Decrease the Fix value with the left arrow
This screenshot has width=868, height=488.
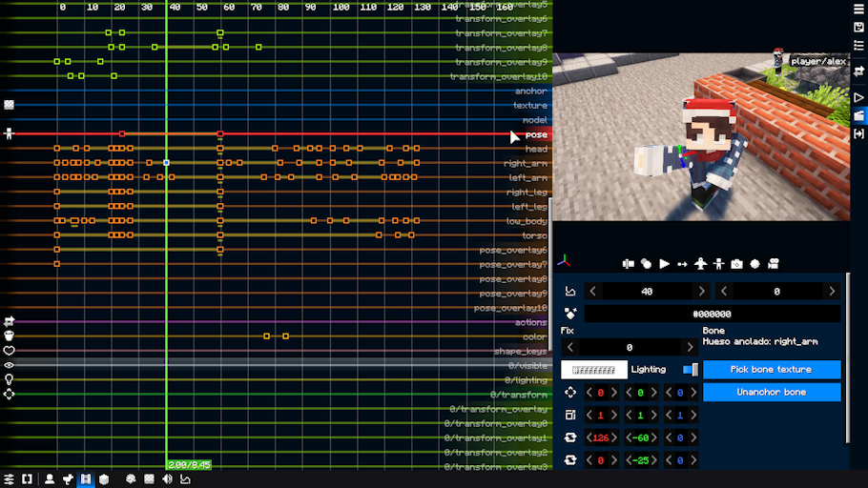(569, 348)
